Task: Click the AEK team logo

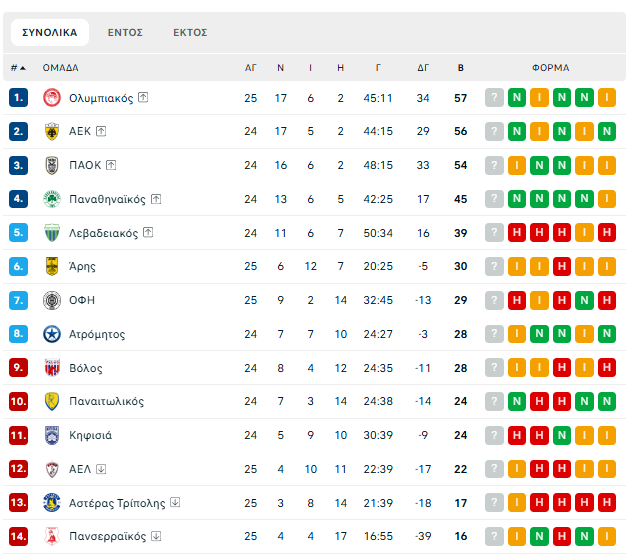Action: pyautogui.click(x=52, y=132)
